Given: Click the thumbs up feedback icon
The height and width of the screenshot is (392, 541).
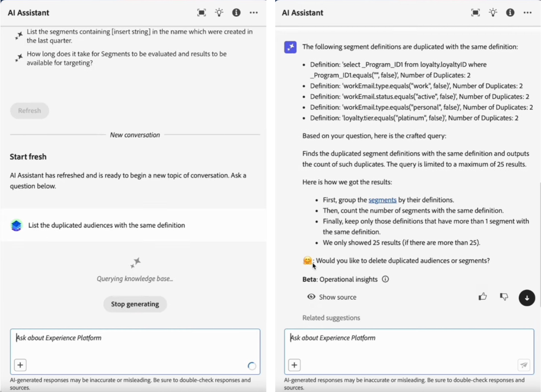Looking at the screenshot, I should (x=482, y=296).
